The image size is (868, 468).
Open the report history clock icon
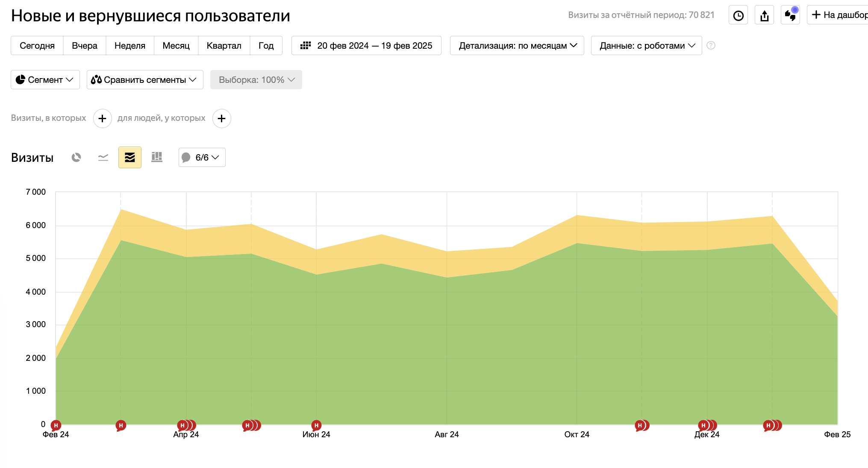738,15
